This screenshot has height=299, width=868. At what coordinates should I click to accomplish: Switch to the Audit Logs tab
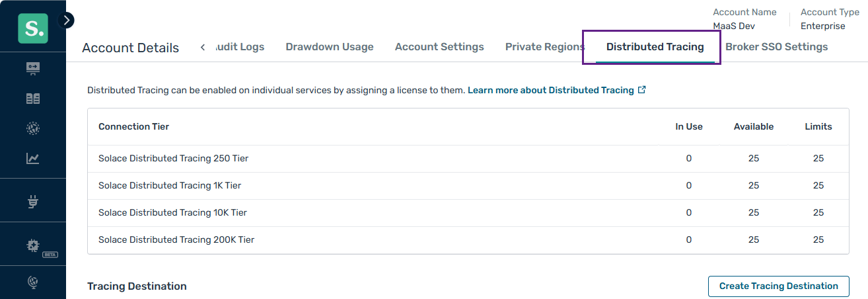click(x=240, y=47)
